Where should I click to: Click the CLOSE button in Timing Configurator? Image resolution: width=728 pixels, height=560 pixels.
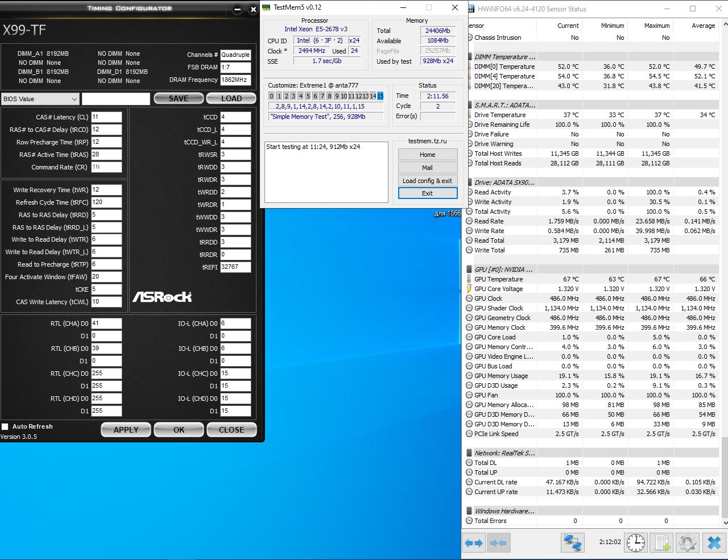click(x=231, y=430)
